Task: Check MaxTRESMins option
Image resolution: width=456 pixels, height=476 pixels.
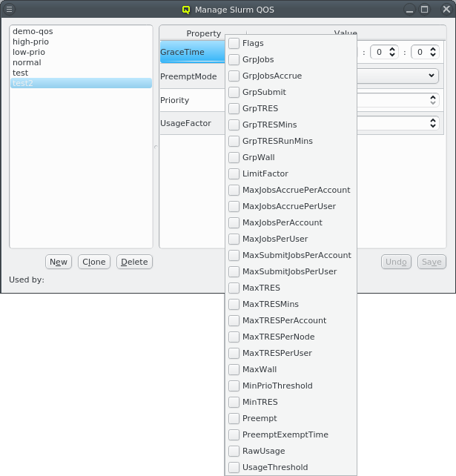Action: coord(234,304)
